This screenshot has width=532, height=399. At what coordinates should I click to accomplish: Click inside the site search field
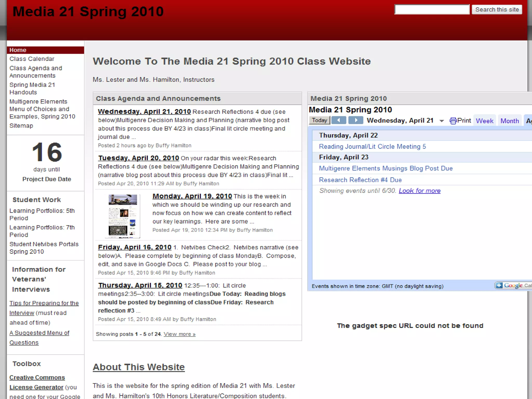coord(431,10)
